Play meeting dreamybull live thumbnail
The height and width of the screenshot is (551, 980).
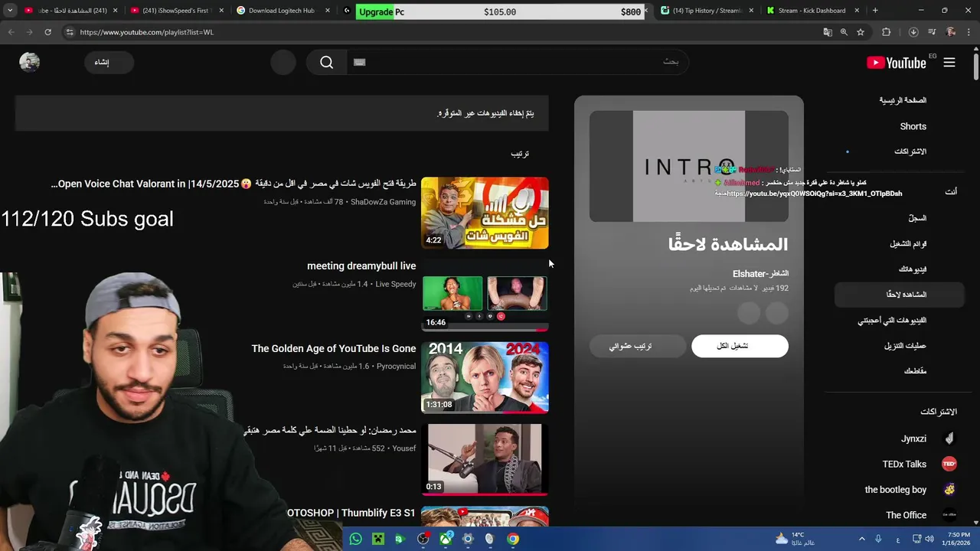485,295
